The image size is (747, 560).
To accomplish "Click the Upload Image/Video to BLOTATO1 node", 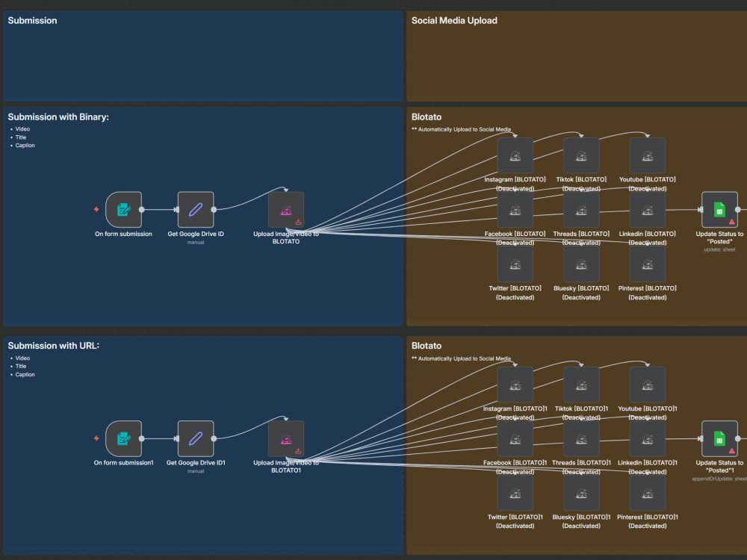I will point(286,438).
